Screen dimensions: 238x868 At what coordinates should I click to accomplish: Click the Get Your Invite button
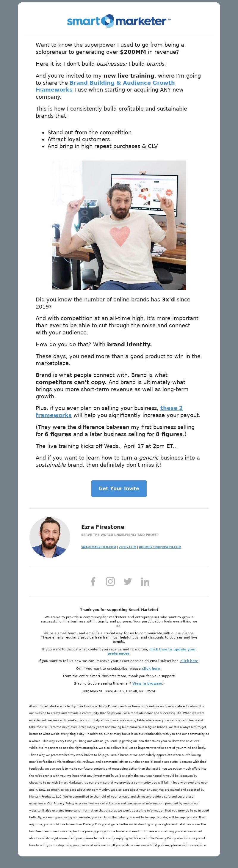(x=119, y=488)
